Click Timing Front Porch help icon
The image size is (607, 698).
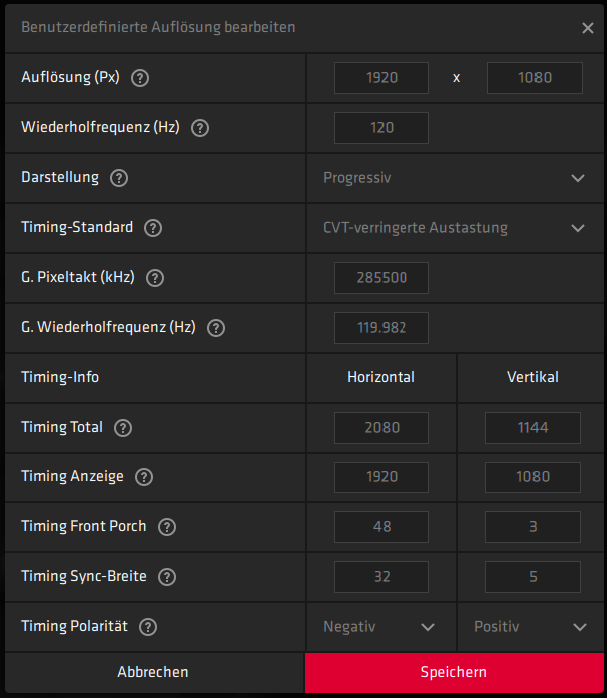click(167, 527)
